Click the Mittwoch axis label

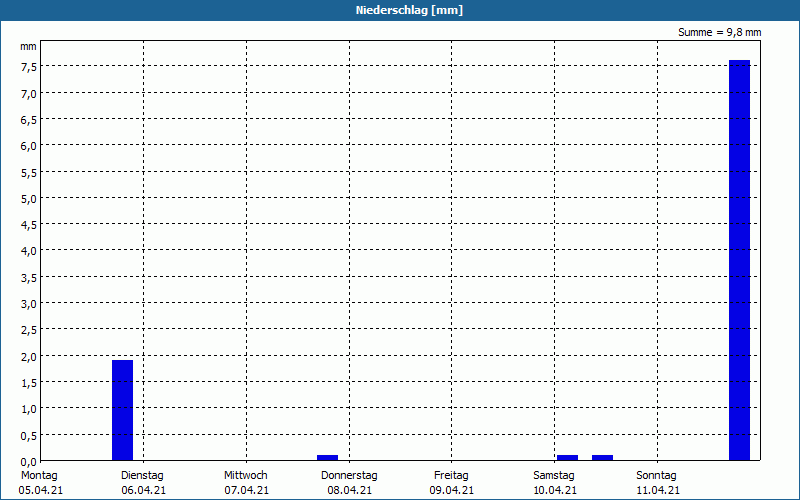(x=246, y=476)
